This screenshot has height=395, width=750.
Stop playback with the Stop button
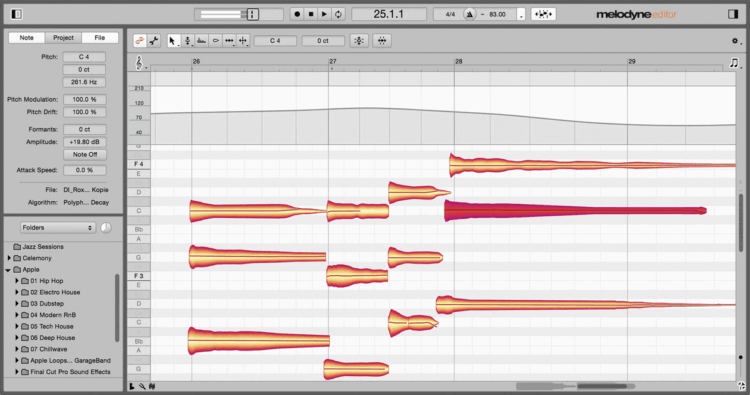pos(311,14)
